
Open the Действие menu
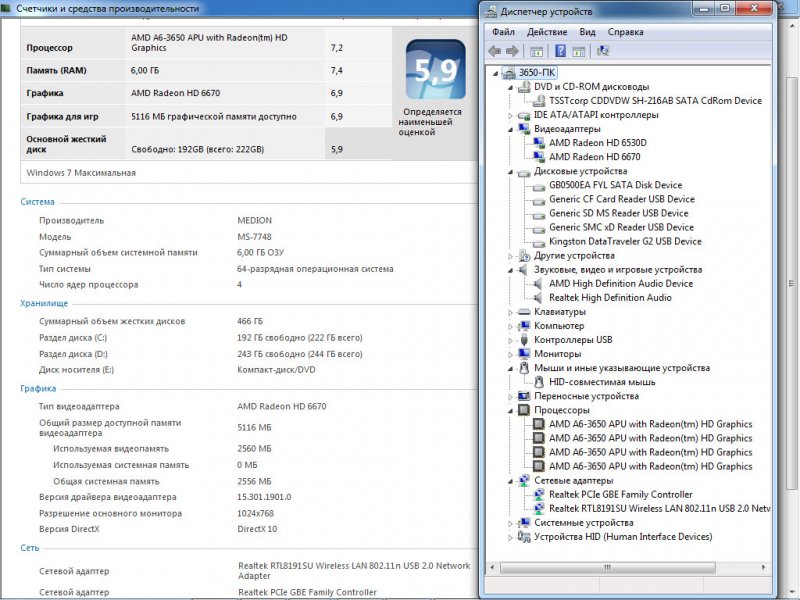point(547,32)
